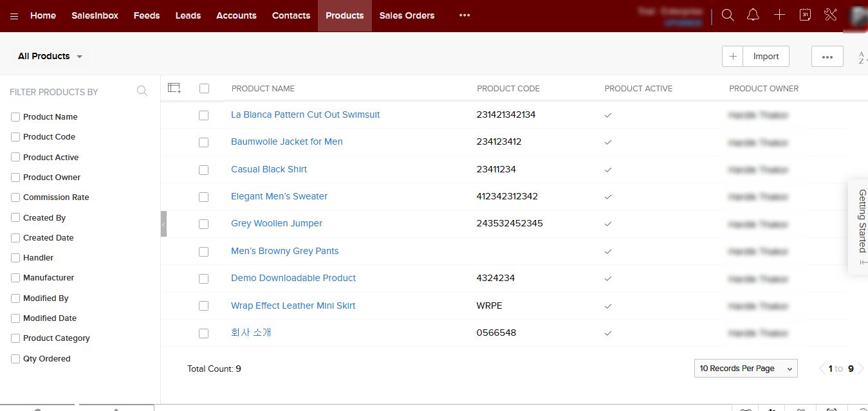Open the Leads module tab

[188, 15]
